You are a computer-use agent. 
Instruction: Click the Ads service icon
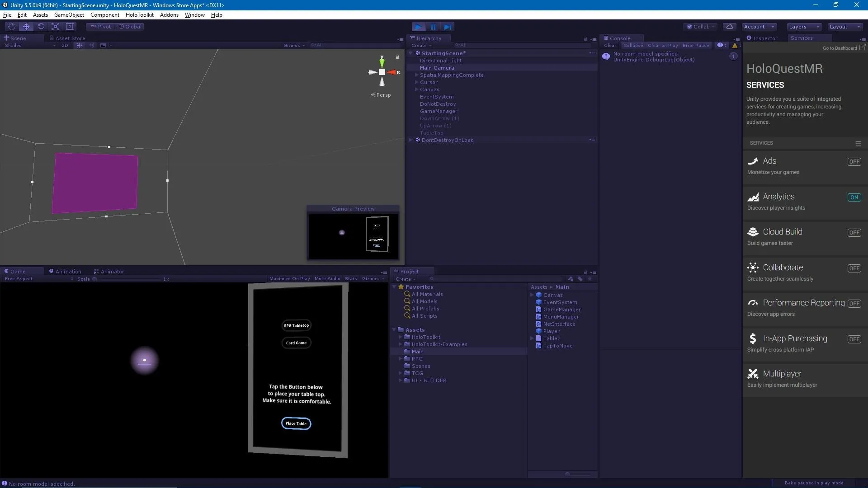[753, 161]
